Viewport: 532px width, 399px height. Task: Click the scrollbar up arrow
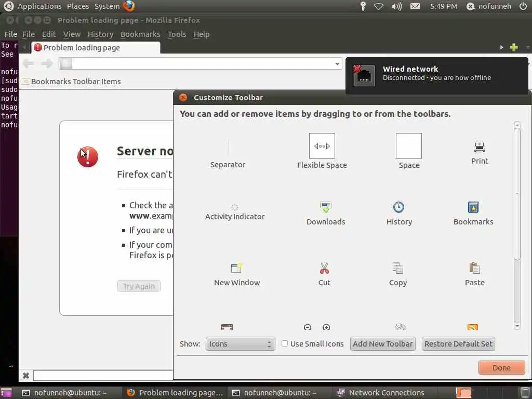pyautogui.click(x=517, y=125)
